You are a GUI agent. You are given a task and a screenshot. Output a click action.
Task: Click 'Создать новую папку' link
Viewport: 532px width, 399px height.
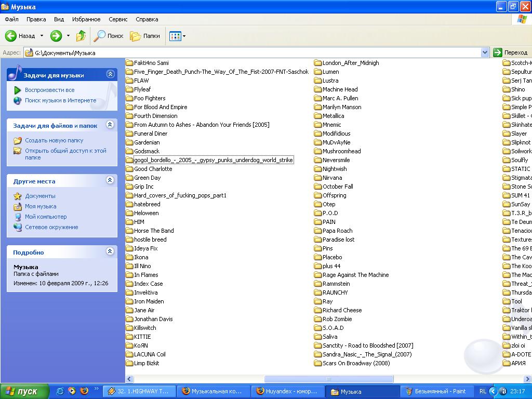(54, 140)
